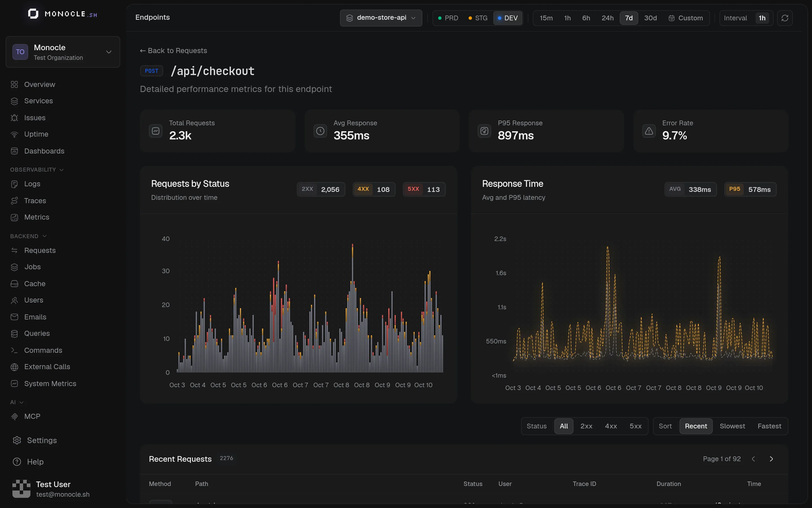
Task: Open Custom time range picker
Action: tap(685, 18)
